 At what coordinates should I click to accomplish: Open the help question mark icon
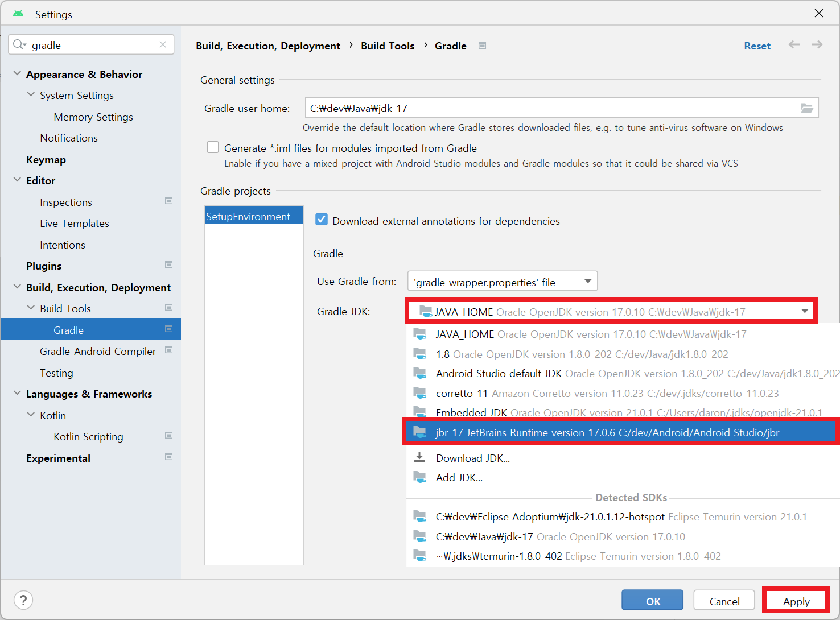point(23,600)
